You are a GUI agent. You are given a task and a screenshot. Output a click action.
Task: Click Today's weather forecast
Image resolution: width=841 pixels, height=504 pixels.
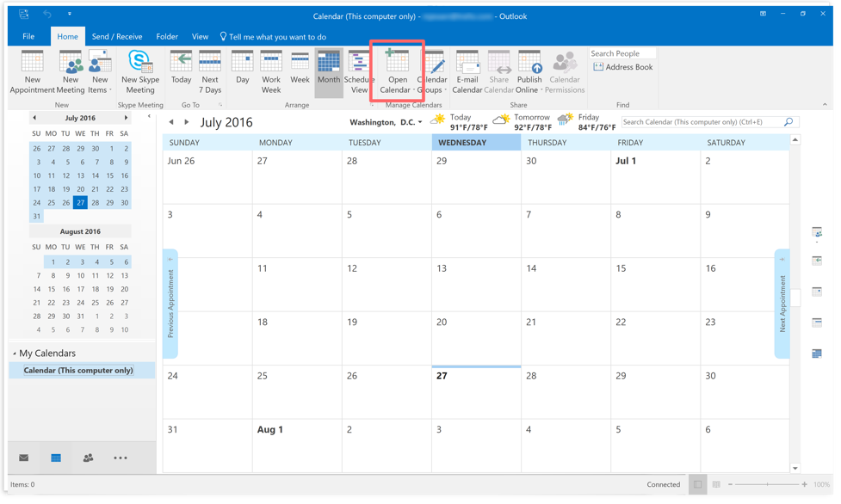[x=459, y=122]
